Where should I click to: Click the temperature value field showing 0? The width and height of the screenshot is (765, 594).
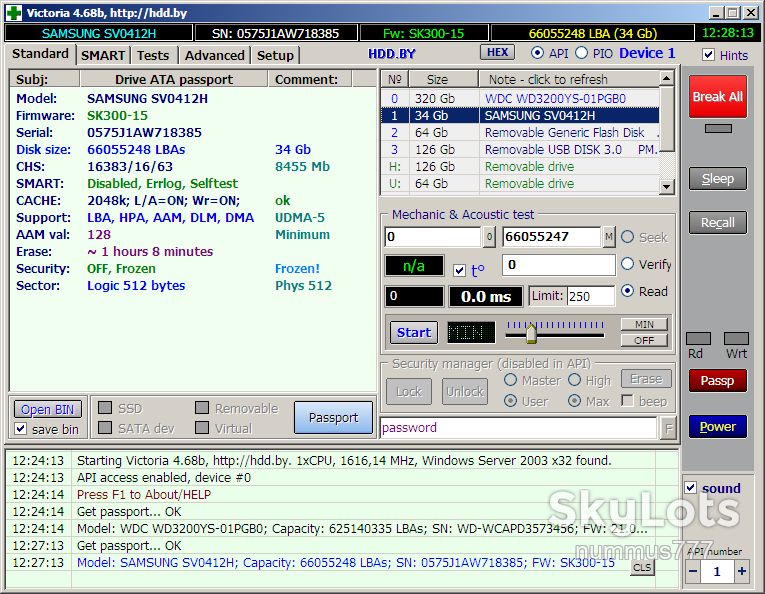[x=559, y=265]
